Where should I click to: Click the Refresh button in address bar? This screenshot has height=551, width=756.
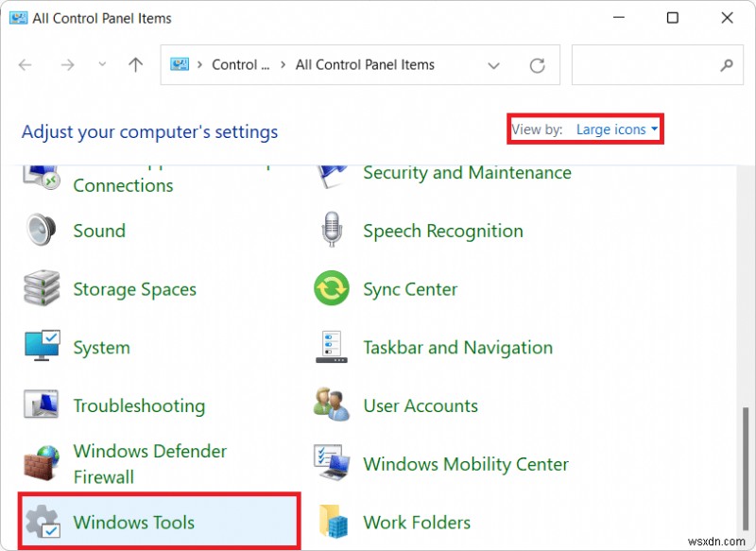coord(537,65)
